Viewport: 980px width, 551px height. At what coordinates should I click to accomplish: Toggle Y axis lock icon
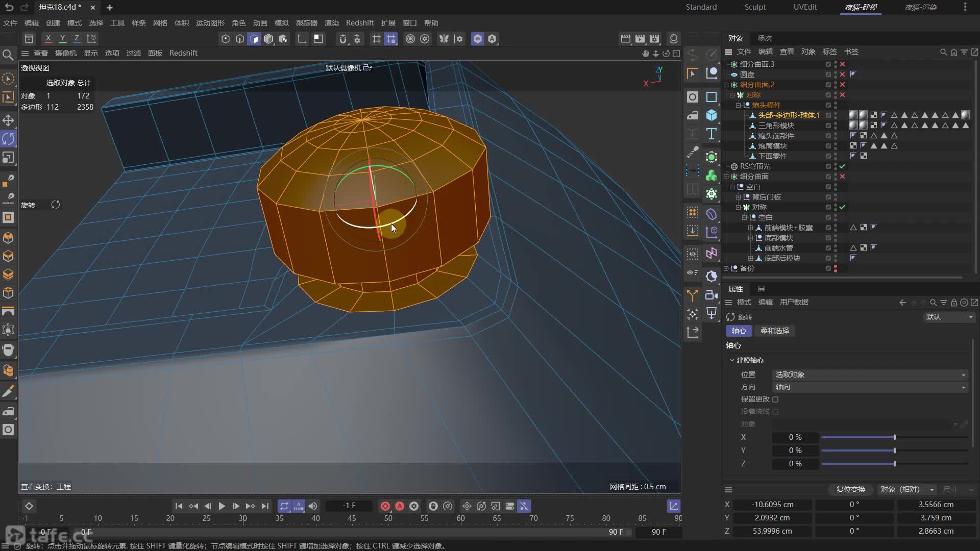(x=62, y=38)
